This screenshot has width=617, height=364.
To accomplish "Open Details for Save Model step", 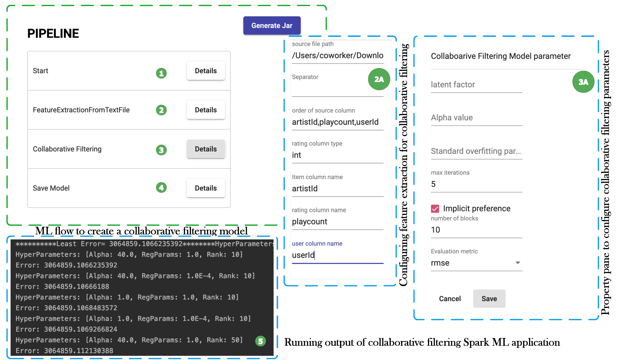I will coord(206,188).
